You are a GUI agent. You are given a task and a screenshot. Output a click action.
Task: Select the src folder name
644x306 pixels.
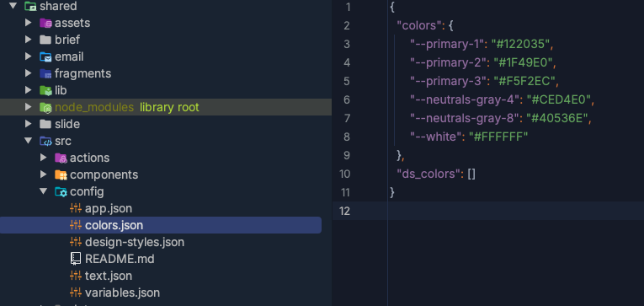[63, 141]
